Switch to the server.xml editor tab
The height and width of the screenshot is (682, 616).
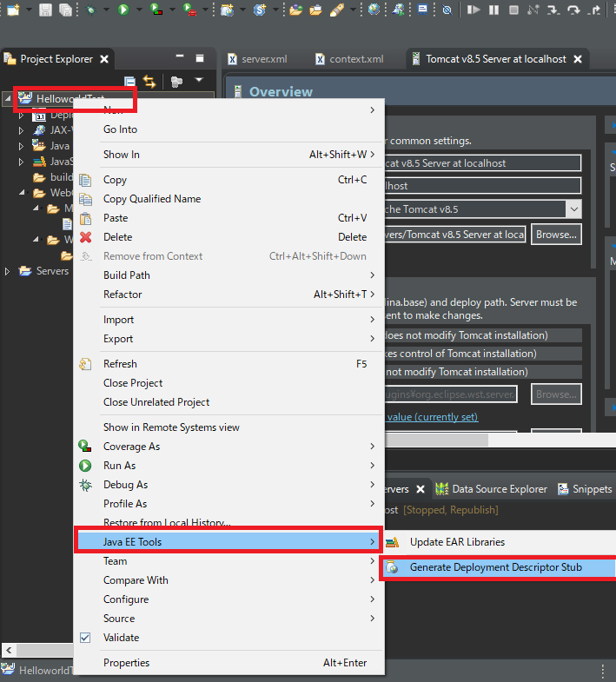click(257, 59)
